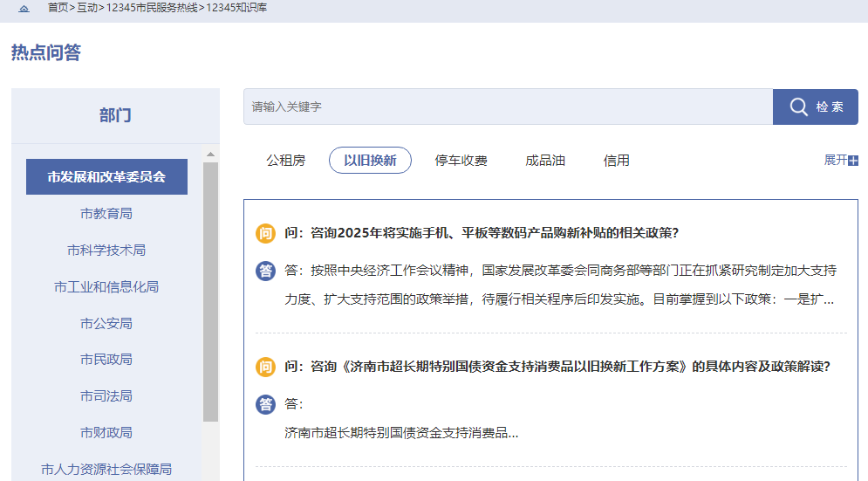Choose the 停车收费 keyword filter

(x=461, y=161)
